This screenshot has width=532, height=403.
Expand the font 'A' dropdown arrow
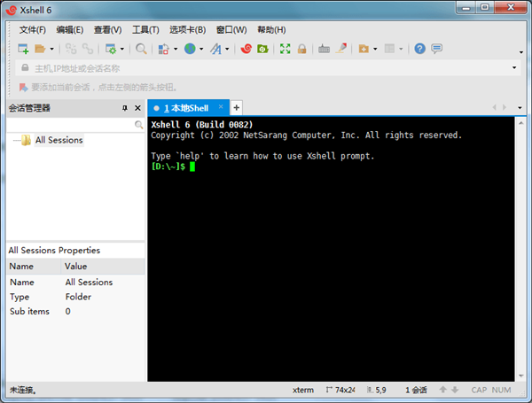point(228,50)
